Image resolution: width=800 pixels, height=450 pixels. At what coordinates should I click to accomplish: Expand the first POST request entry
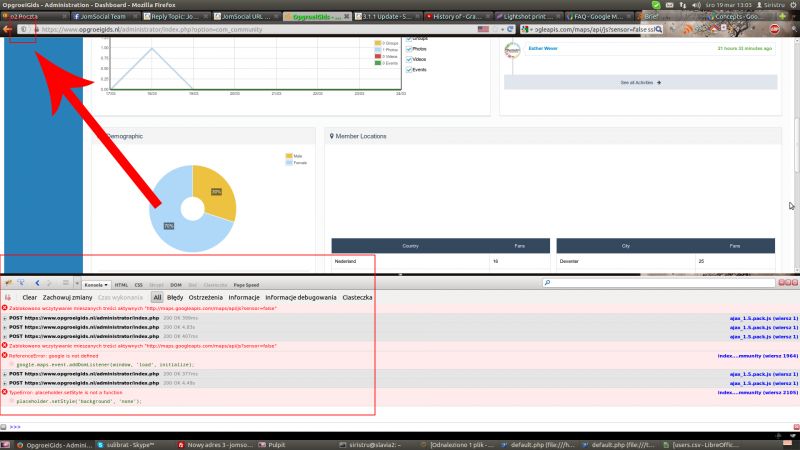coord(5,318)
